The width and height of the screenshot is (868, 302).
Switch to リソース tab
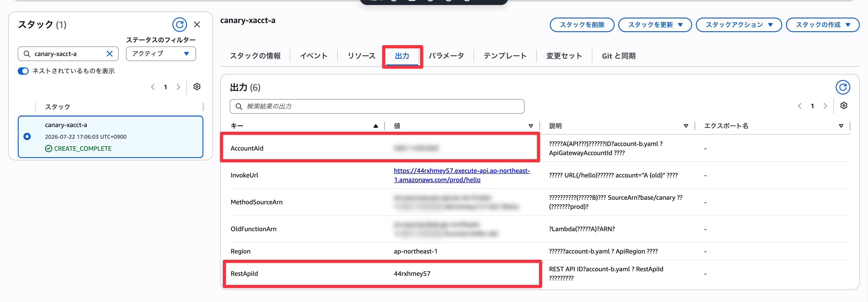coord(361,56)
